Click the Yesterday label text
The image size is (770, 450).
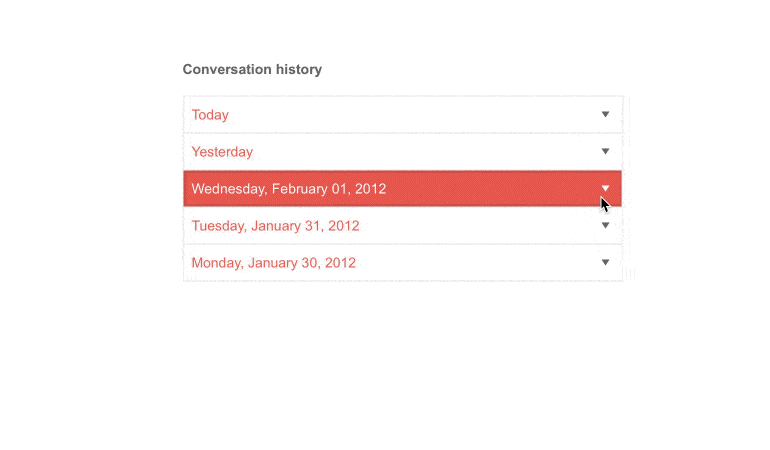pyautogui.click(x=222, y=152)
